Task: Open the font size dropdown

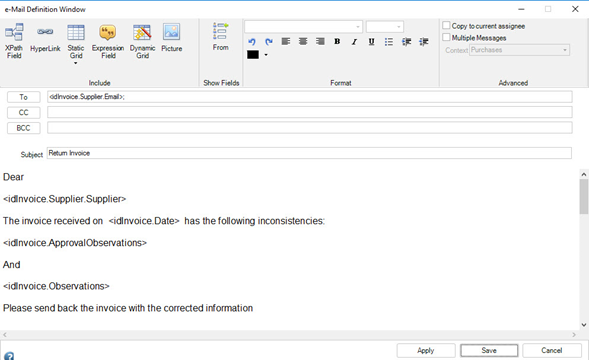Action: click(x=399, y=27)
